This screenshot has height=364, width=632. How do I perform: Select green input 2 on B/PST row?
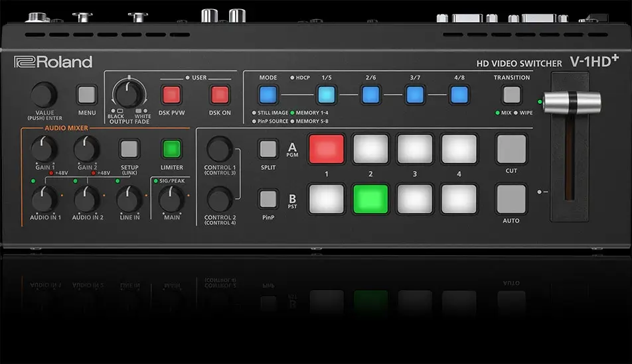pos(370,198)
